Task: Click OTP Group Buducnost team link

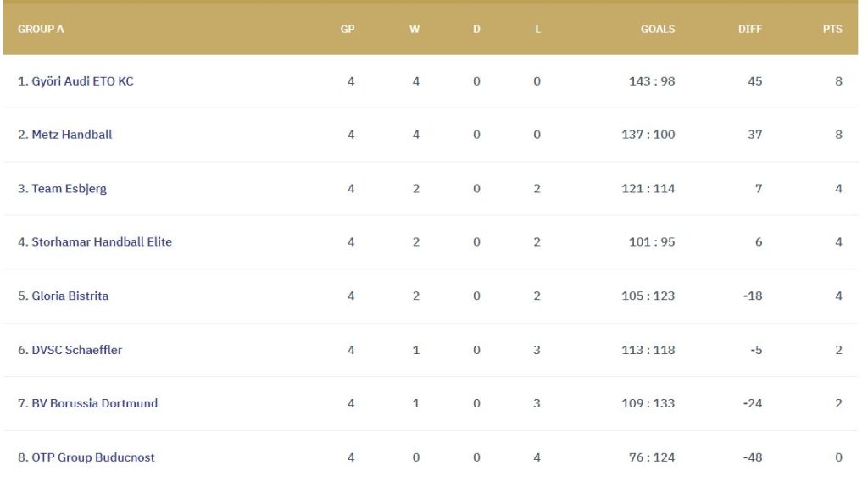Action: (x=92, y=457)
